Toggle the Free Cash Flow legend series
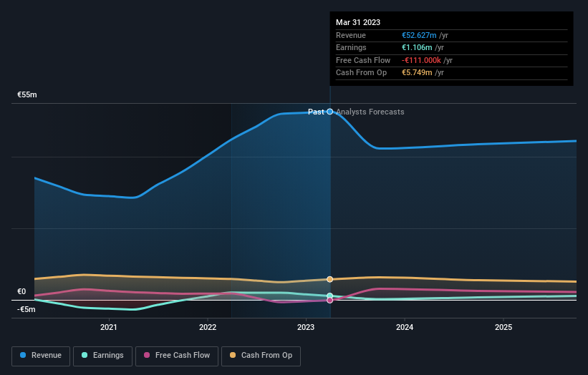 click(177, 356)
